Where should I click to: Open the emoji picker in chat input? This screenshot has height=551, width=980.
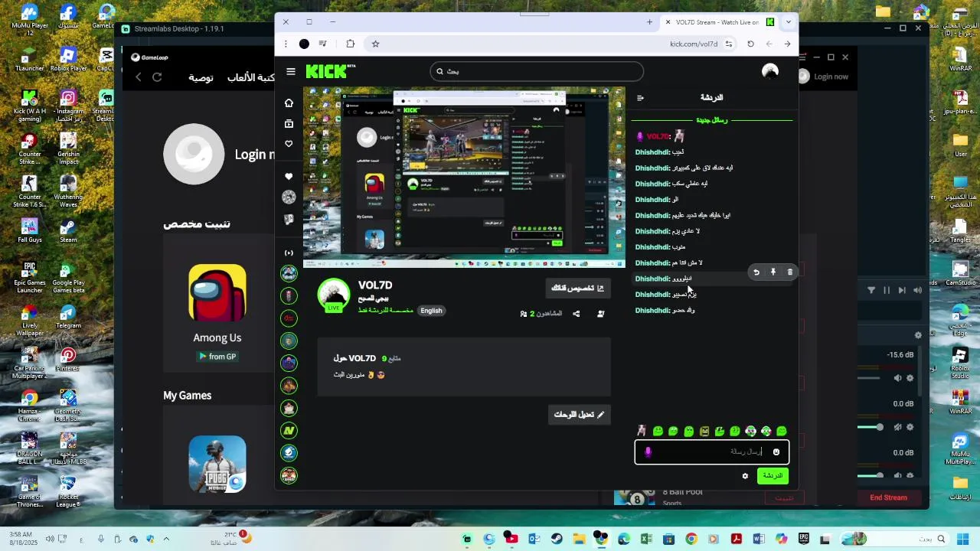(776, 452)
